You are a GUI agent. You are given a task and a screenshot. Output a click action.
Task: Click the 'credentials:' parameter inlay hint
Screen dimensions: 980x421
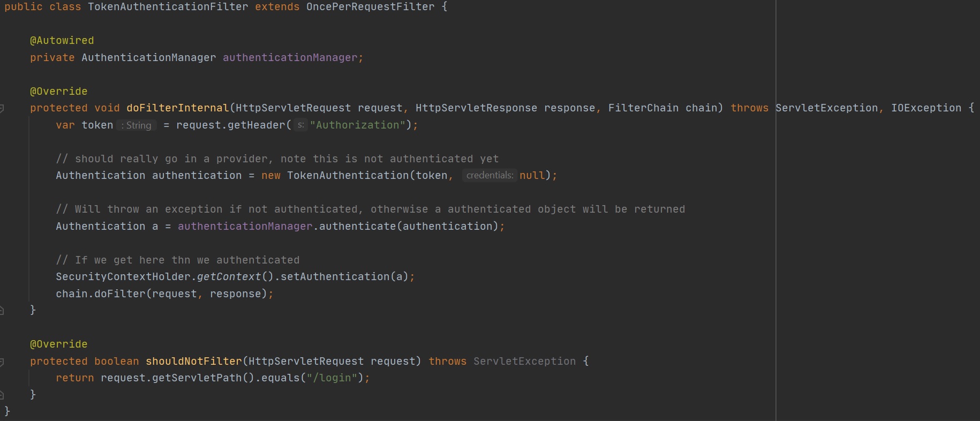click(x=489, y=176)
